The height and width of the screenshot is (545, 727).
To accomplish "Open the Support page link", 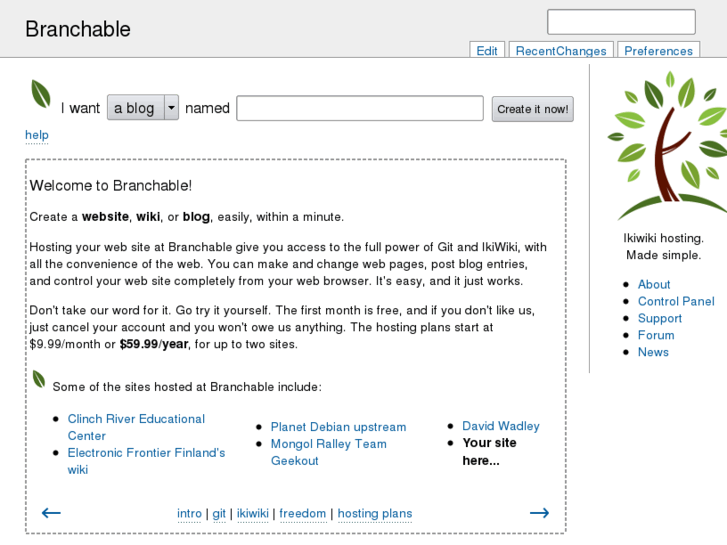I will click(660, 318).
